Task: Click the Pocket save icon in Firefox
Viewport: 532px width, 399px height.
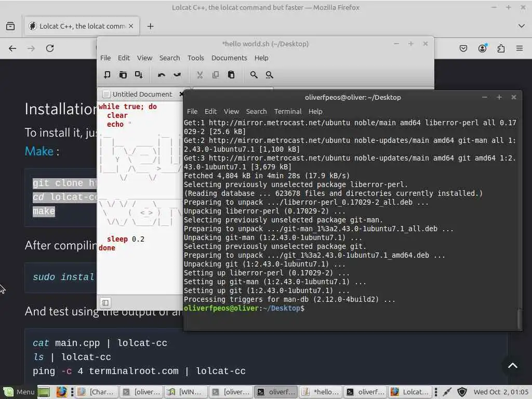Action: pyautogui.click(x=463, y=48)
